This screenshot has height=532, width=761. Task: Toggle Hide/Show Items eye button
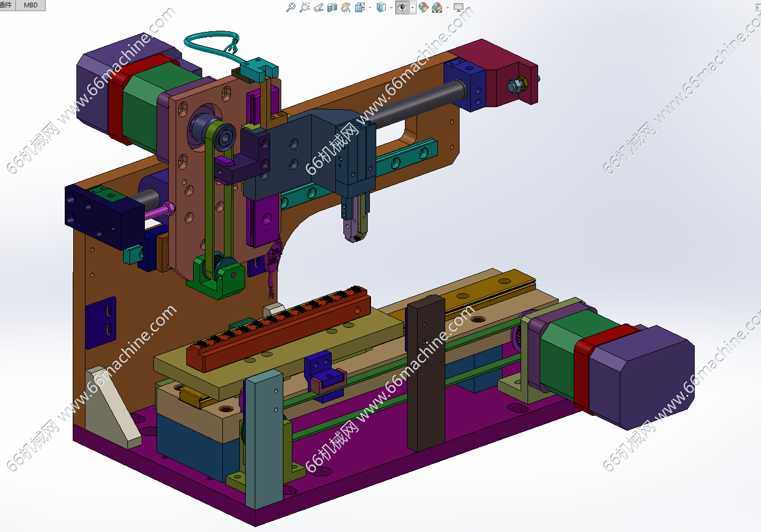[x=402, y=7]
